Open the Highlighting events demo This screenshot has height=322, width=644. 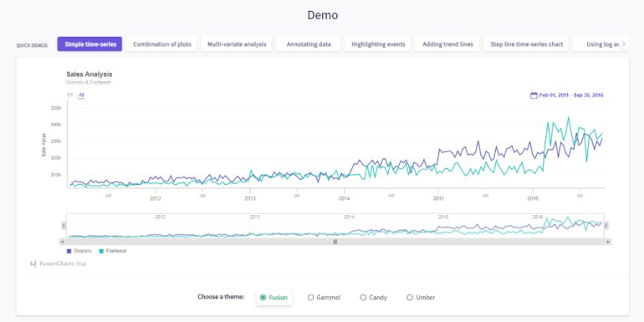click(x=378, y=44)
